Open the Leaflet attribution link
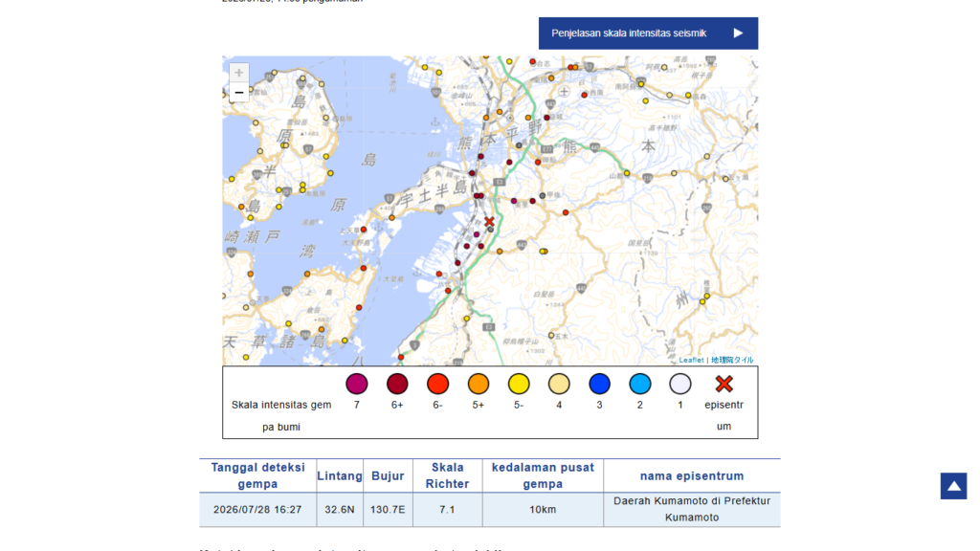The image size is (980, 551). (x=691, y=360)
